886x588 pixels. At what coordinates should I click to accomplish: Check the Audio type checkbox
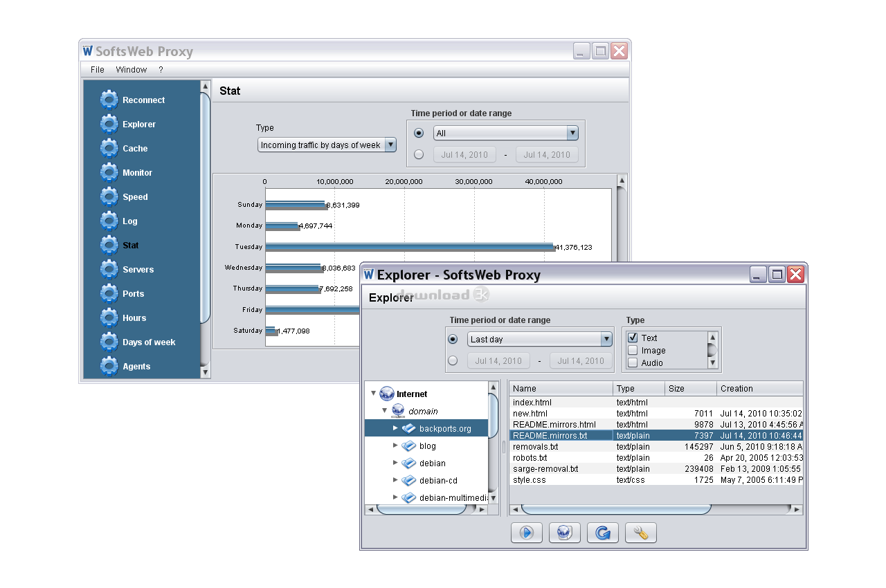pyautogui.click(x=633, y=362)
